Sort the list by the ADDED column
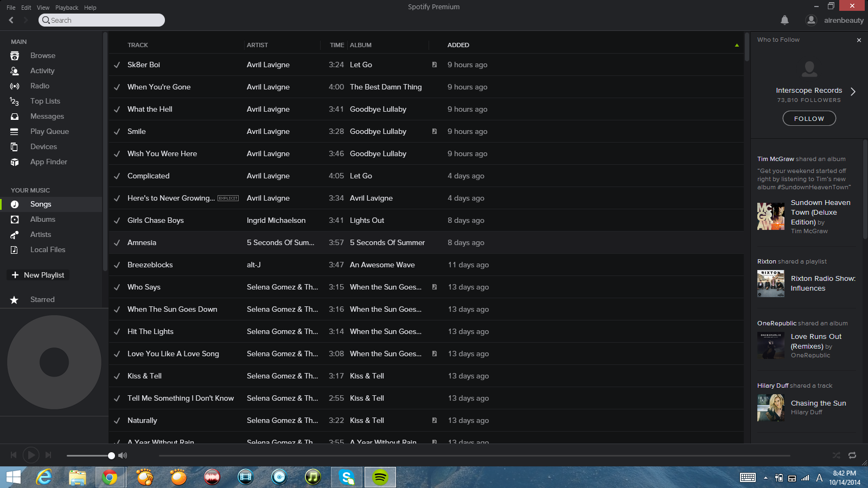The width and height of the screenshot is (868, 488). [458, 45]
